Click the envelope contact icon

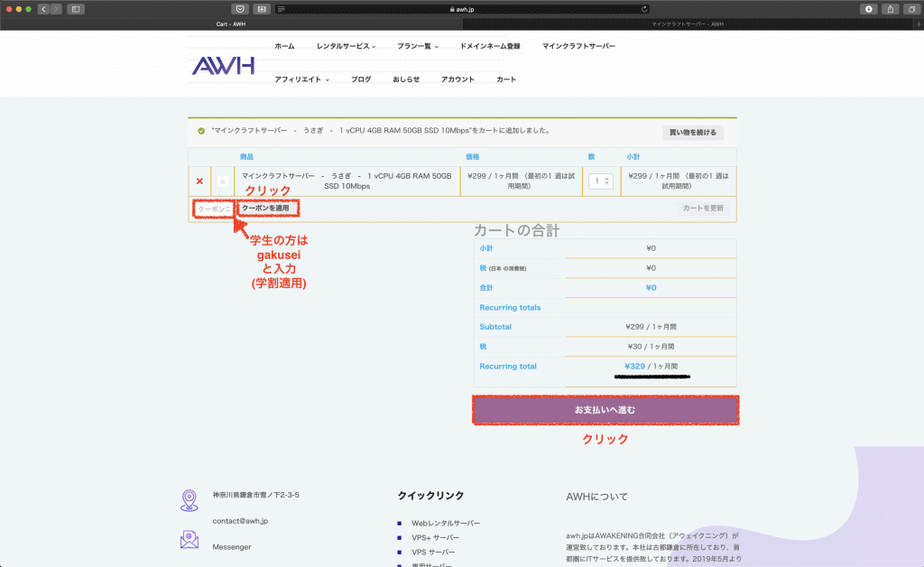[189, 539]
